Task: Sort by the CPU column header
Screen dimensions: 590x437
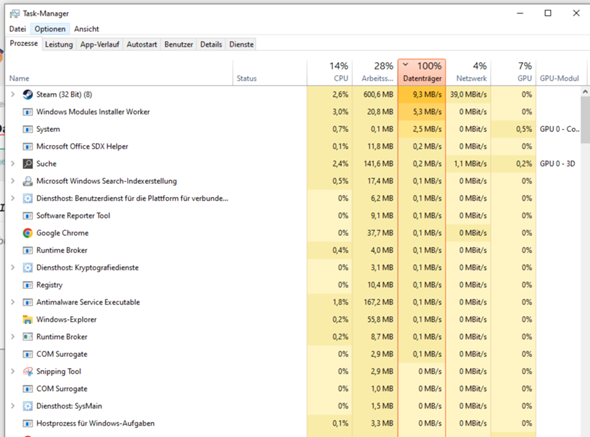Action: (x=329, y=73)
